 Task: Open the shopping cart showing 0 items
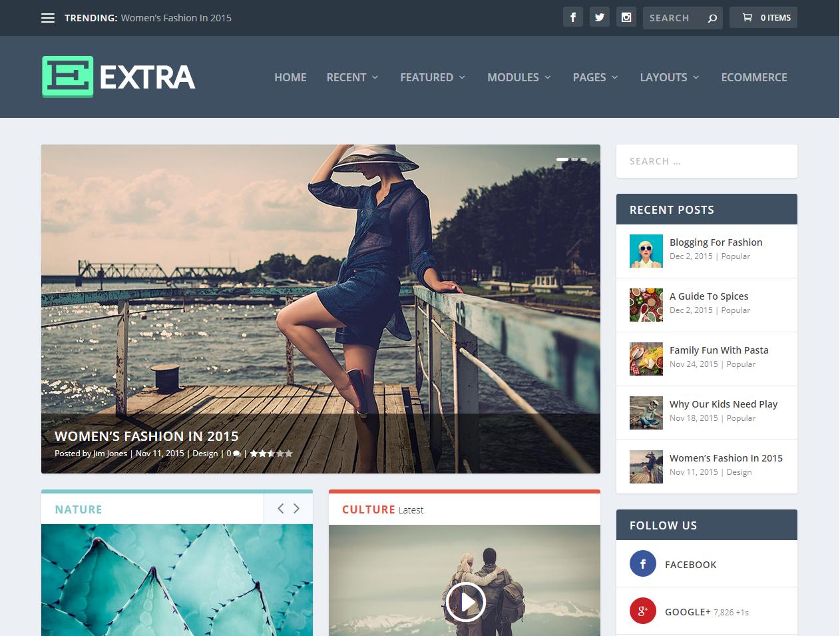763,17
